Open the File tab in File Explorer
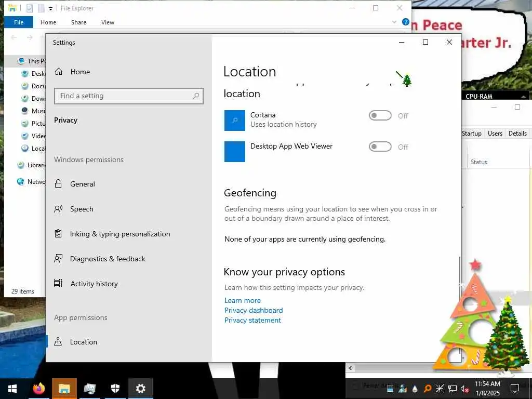This screenshot has height=399, width=532. pos(19,22)
